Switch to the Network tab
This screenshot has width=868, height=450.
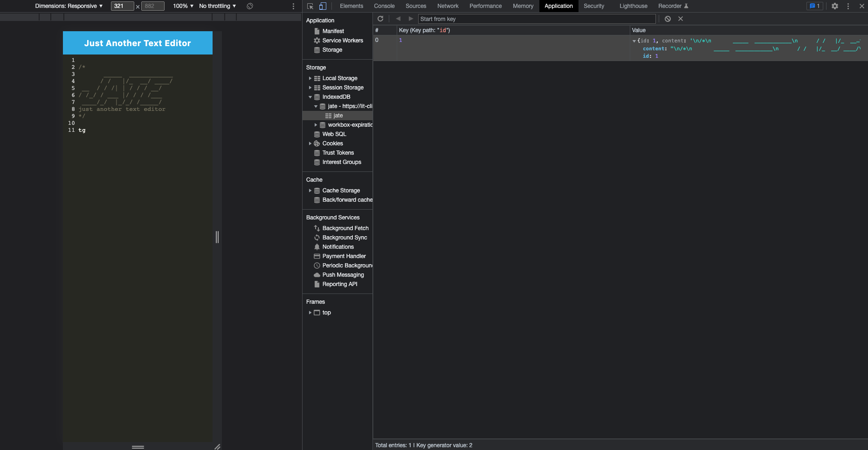(448, 6)
